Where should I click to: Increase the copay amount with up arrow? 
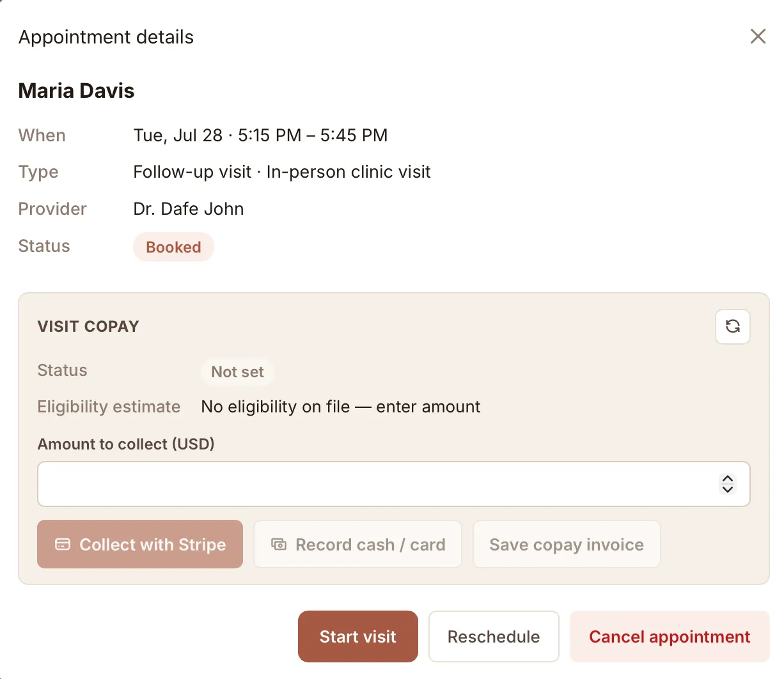pyautogui.click(x=728, y=478)
